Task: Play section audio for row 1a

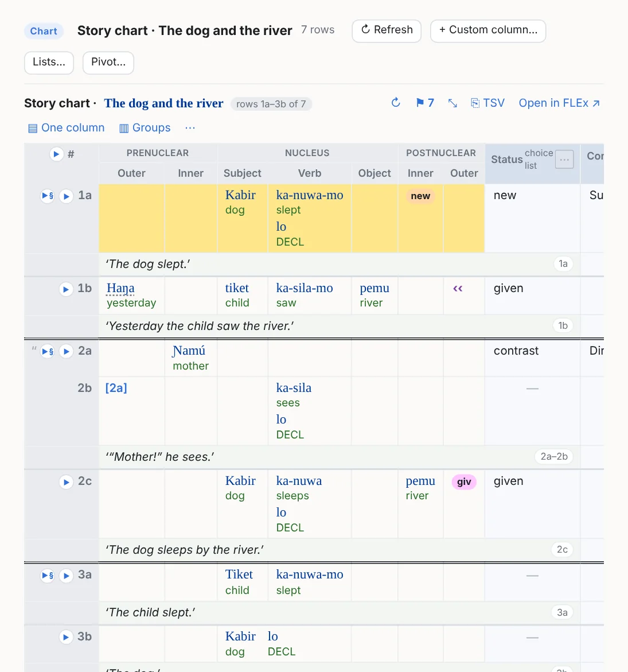Action: [x=48, y=196]
